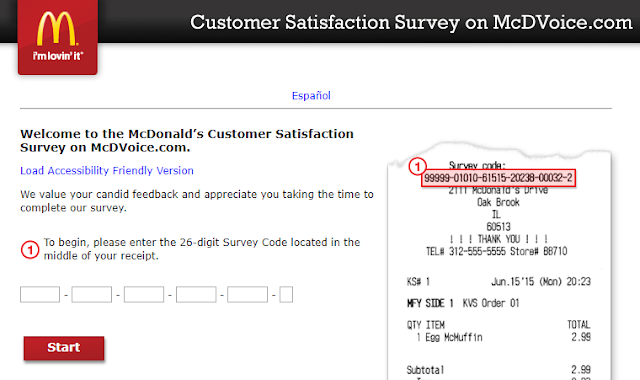Click the instruction 'To begin, please enter the 26-digit'
This screenshot has width=640, height=380.
point(132,242)
